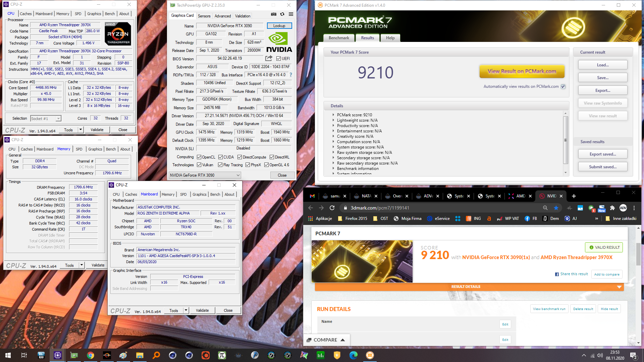Open Google Chrome from the taskbar
The image size is (644, 362).
90,355
